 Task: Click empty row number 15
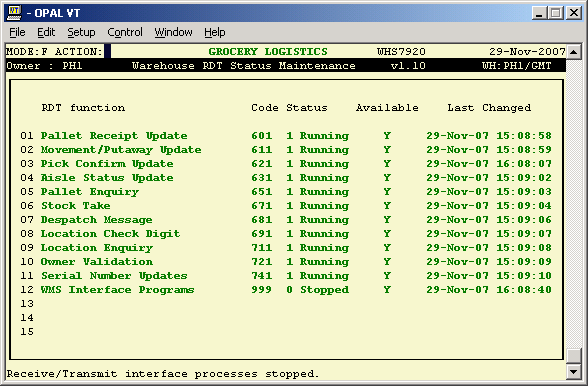pyautogui.click(x=27, y=332)
